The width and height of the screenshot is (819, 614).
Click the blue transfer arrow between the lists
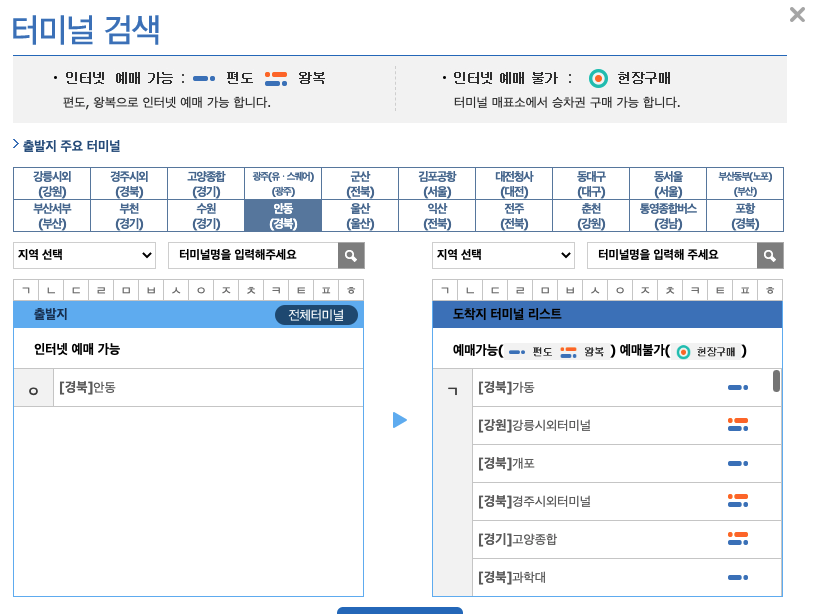pyautogui.click(x=400, y=421)
